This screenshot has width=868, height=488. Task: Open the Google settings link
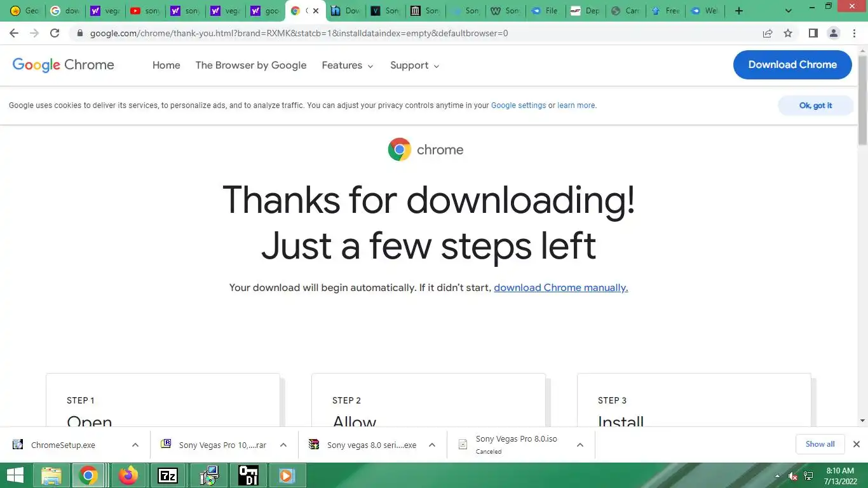pyautogui.click(x=519, y=105)
